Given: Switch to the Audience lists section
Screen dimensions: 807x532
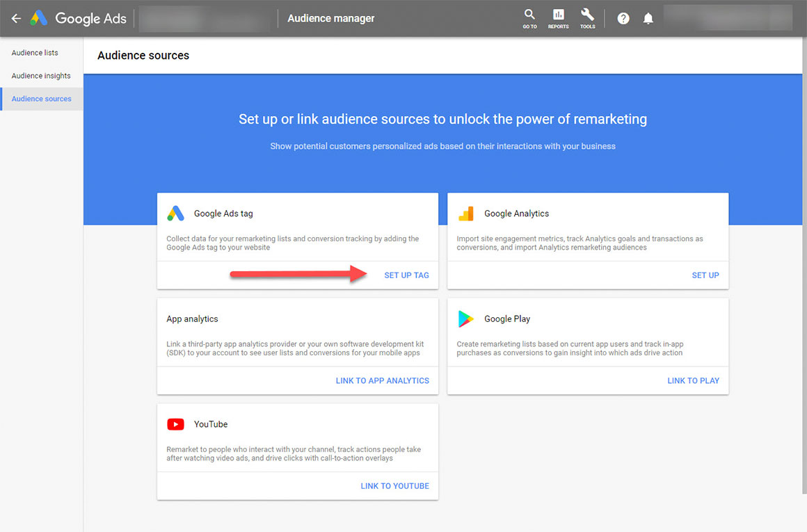Looking at the screenshot, I should (x=34, y=52).
